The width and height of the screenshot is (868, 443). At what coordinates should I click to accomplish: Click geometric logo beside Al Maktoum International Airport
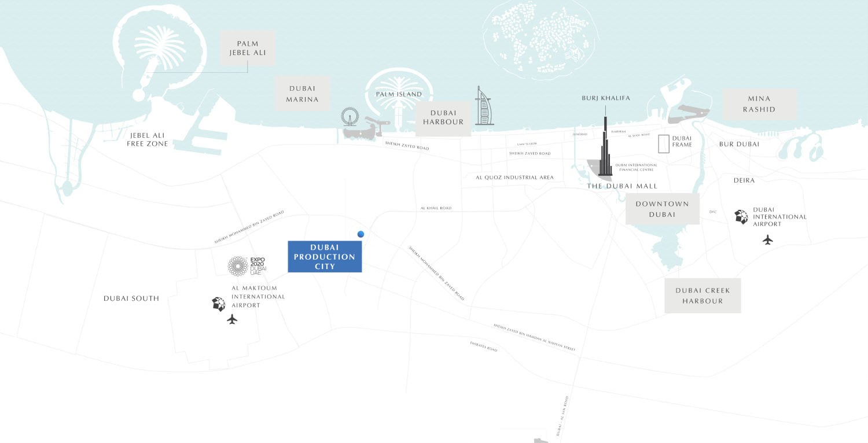click(x=219, y=304)
